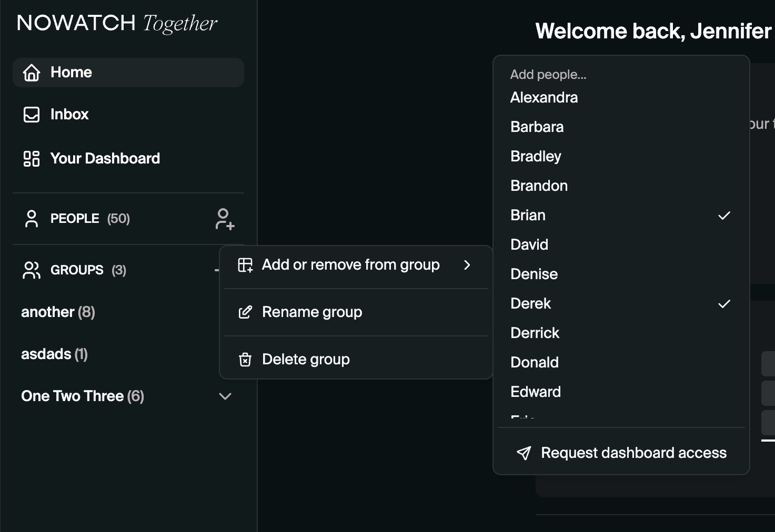Screen dimensions: 775x532
Task: Add Brandon to the group
Action: (621, 186)
